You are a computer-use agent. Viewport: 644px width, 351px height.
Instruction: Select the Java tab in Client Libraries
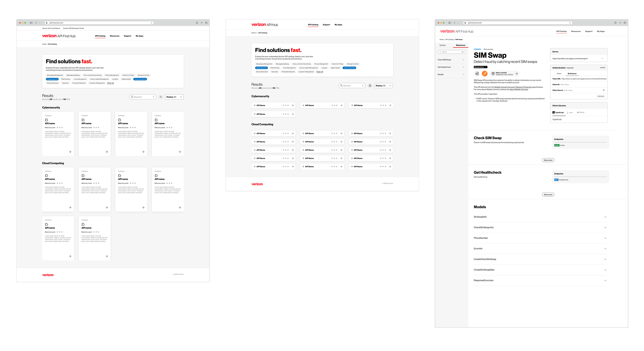[x=570, y=112]
